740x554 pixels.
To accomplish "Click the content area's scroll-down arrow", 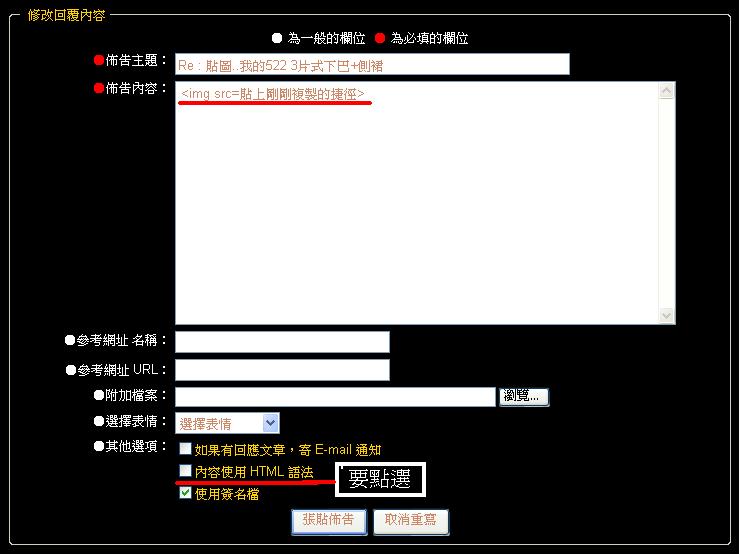I will pyautogui.click(x=667, y=315).
